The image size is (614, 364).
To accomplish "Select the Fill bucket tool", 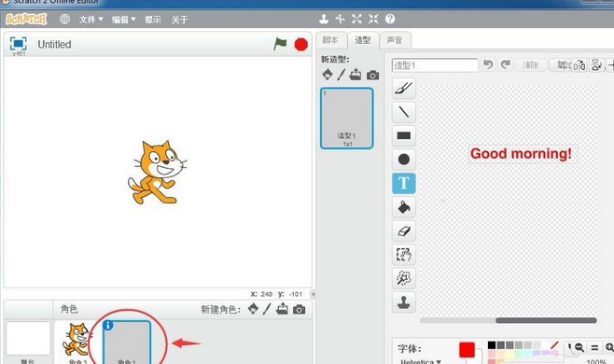I will [x=404, y=207].
